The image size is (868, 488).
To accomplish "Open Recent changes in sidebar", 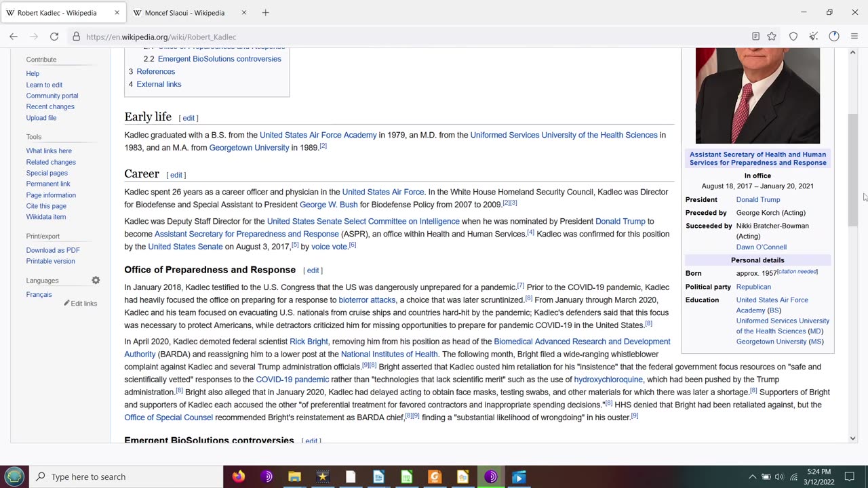I will 50,106.
